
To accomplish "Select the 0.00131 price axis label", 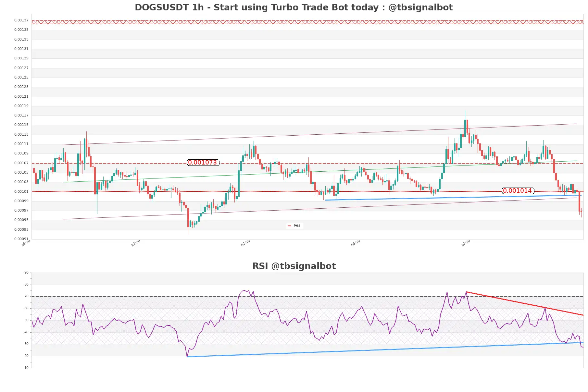I will [x=21, y=49].
